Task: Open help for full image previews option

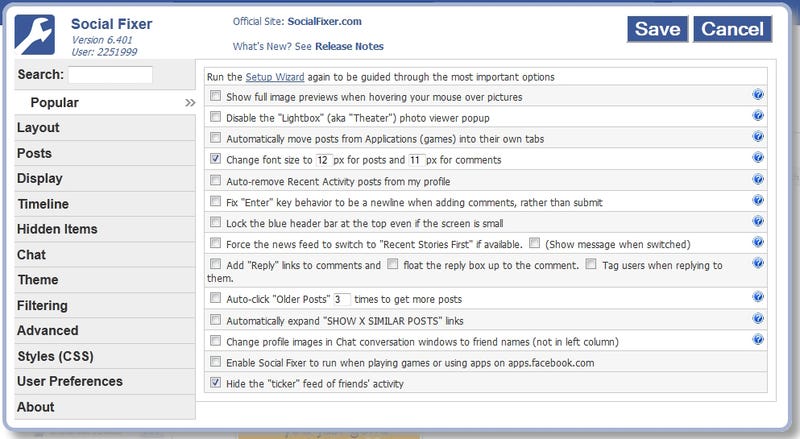Action: [x=758, y=95]
